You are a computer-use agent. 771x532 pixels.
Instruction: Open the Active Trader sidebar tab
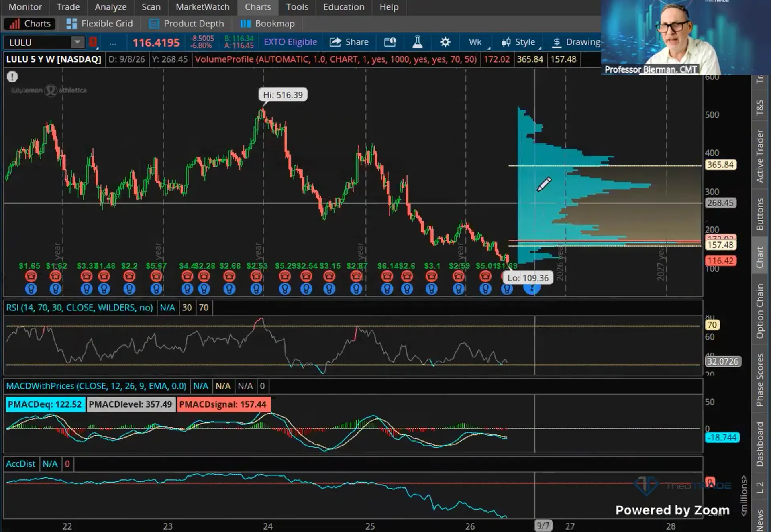760,156
